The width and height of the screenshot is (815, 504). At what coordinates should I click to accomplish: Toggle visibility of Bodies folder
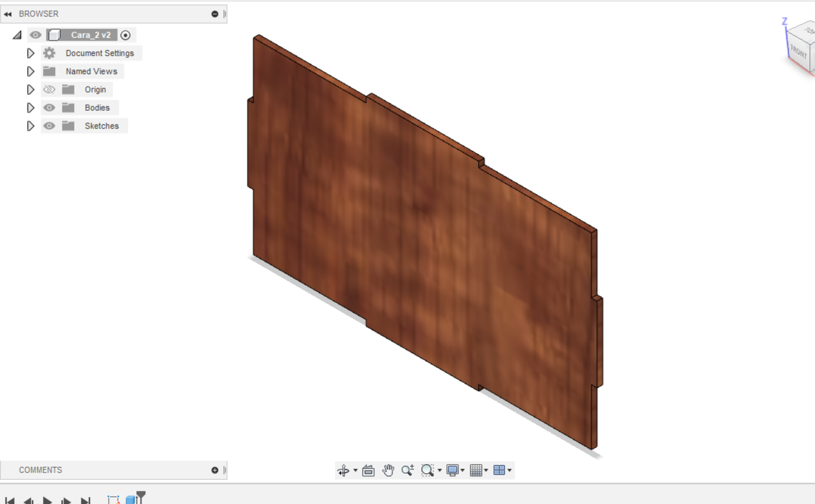tap(49, 108)
